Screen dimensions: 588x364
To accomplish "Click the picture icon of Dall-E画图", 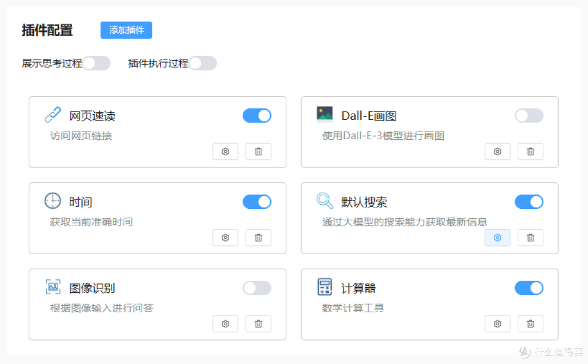I will point(324,114).
